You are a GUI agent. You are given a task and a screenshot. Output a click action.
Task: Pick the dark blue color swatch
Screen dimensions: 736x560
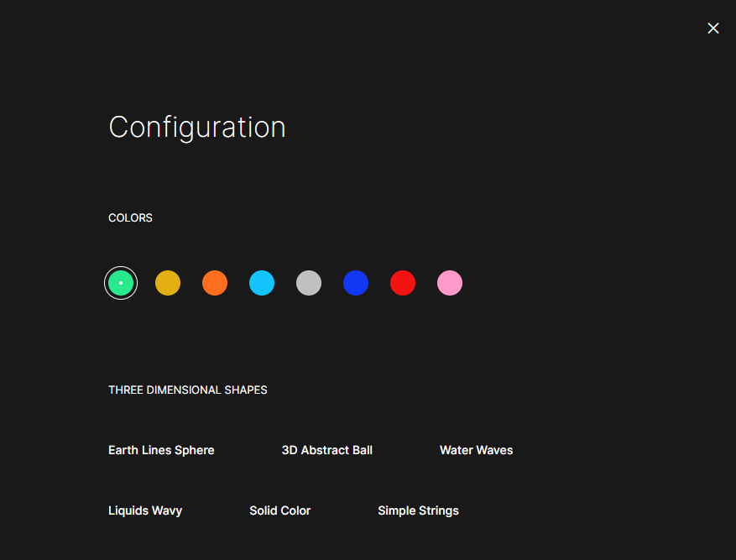[x=356, y=283]
